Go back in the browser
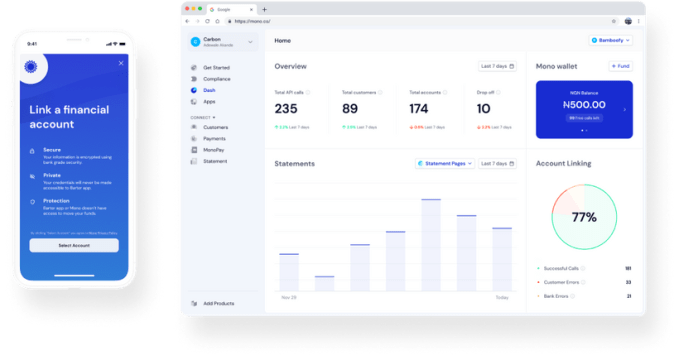 tap(187, 21)
